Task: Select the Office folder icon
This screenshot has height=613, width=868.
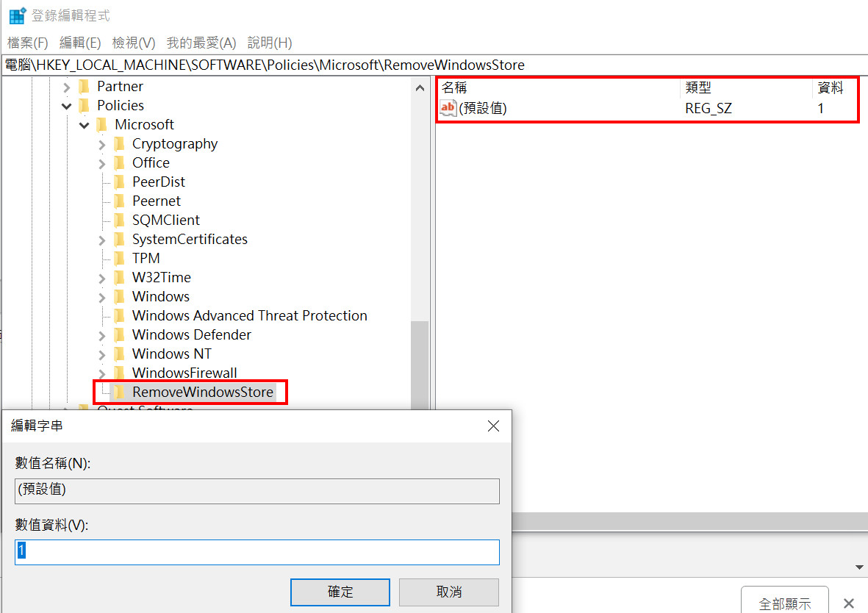Action: [x=120, y=162]
